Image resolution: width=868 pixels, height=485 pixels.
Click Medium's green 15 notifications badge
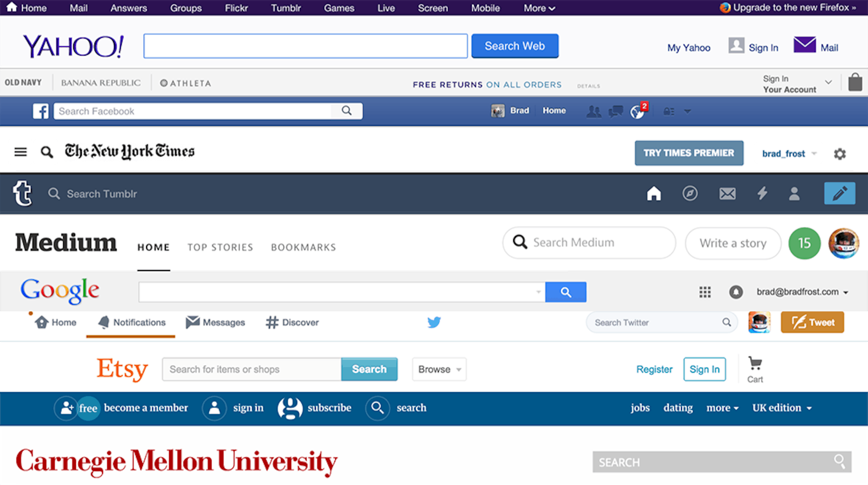pyautogui.click(x=804, y=243)
